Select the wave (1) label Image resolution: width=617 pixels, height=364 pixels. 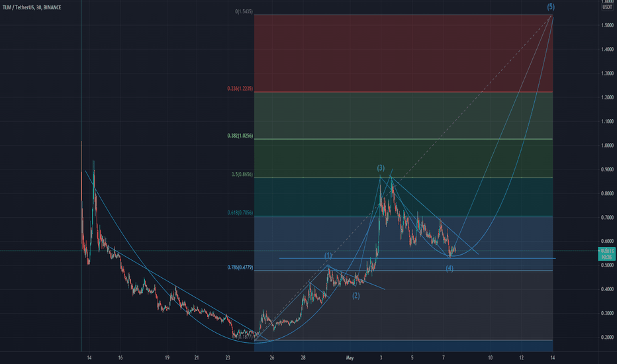click(x=328, y=255)
